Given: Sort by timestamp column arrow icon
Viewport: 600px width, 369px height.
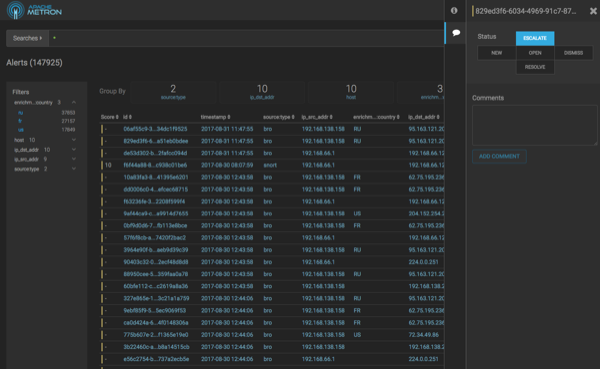Looking at the screenshot, I should point(229,117).
